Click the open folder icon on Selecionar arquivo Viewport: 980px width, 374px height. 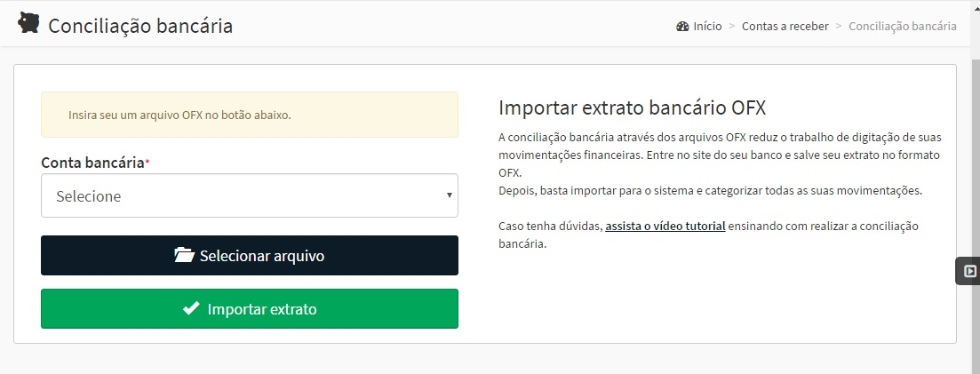(185, 255)
